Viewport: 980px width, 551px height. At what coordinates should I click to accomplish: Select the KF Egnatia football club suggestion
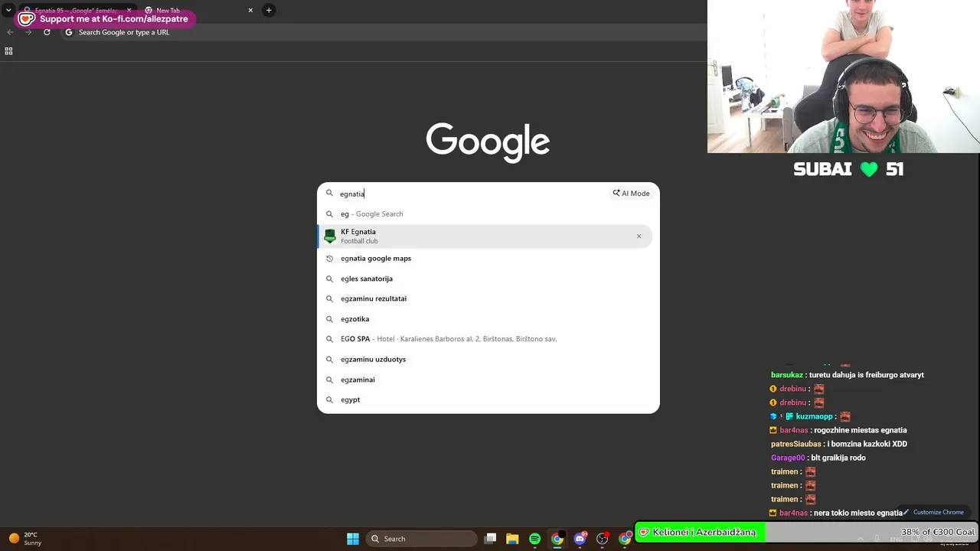tap(485, 236)
